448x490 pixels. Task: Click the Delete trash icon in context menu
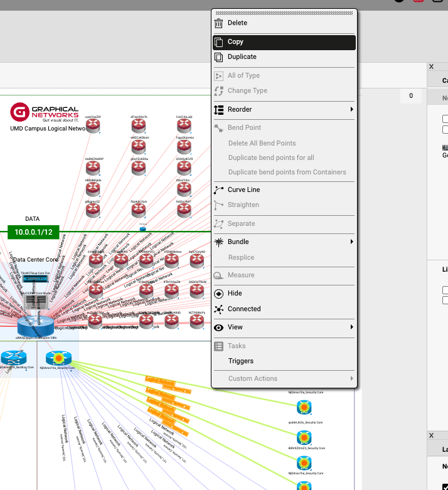point(218,23)
